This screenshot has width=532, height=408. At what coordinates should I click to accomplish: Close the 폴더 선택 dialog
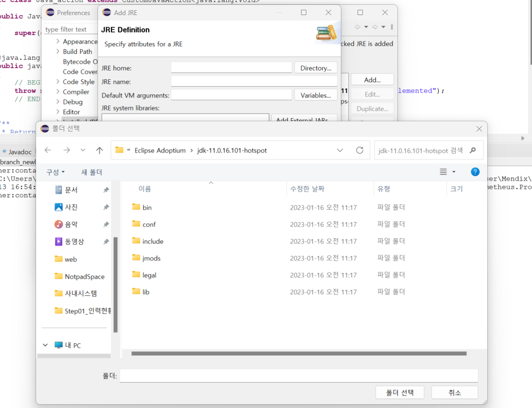click(479, 129)
